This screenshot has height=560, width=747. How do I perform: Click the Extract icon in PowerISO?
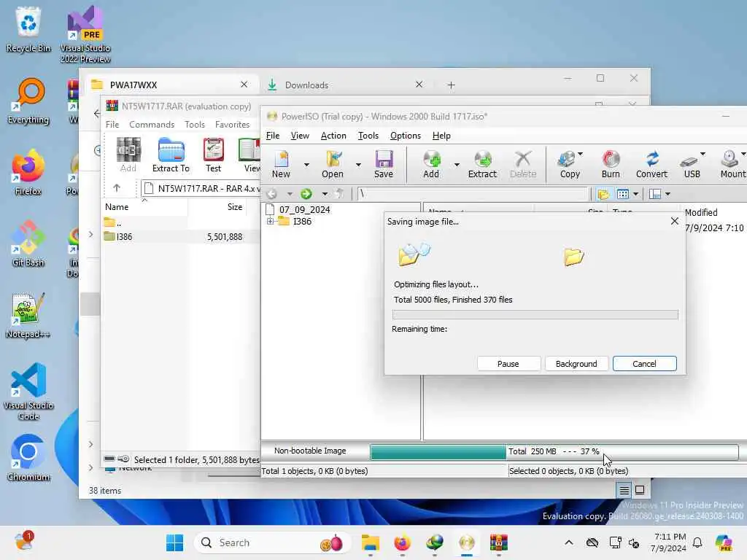482,164
